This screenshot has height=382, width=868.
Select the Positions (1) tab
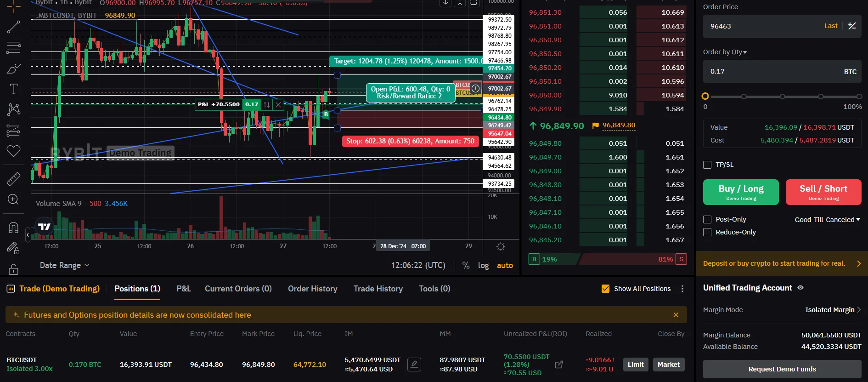coord(137,289)
